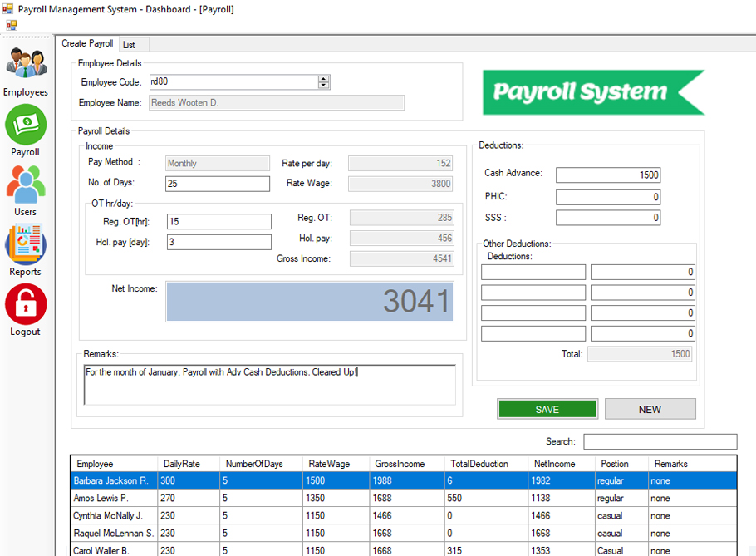Decrement the Employee Code using the down arrow
The image size is (756, 556).
tap(322, 86)
